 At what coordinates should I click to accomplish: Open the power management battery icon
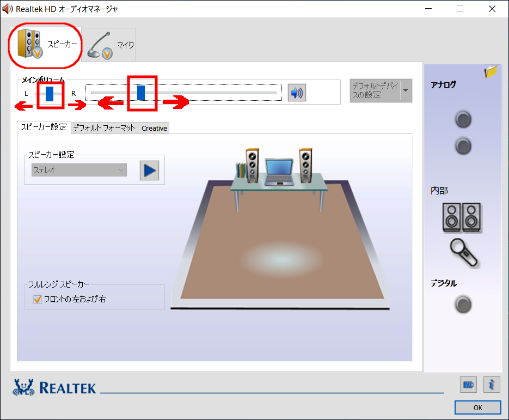(468, 385)
